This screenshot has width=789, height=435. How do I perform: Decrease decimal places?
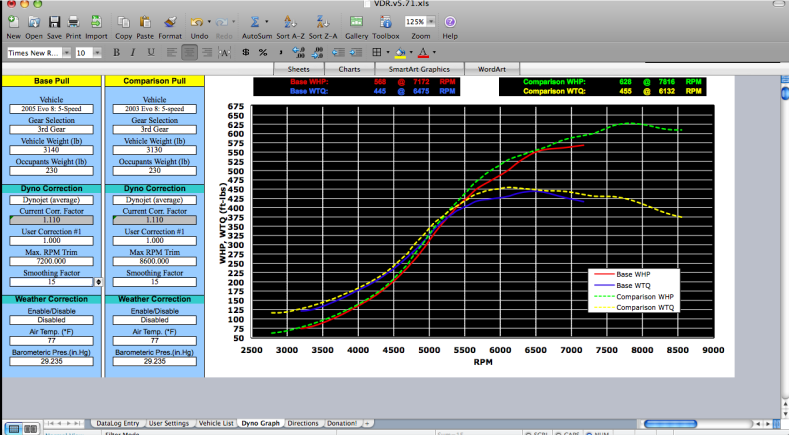point(317,52)
